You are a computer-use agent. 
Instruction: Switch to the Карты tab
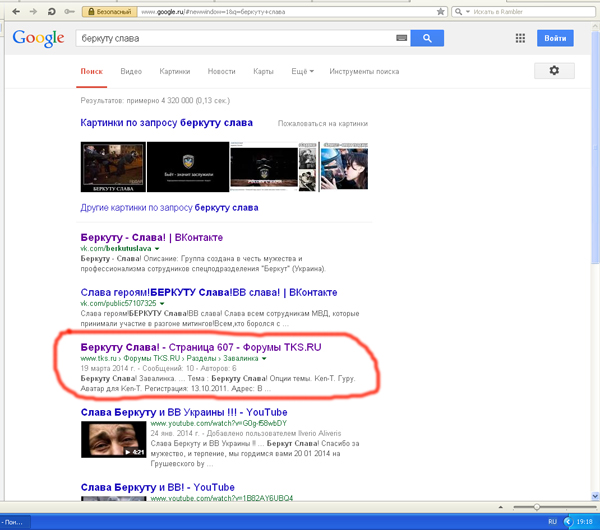263,72
